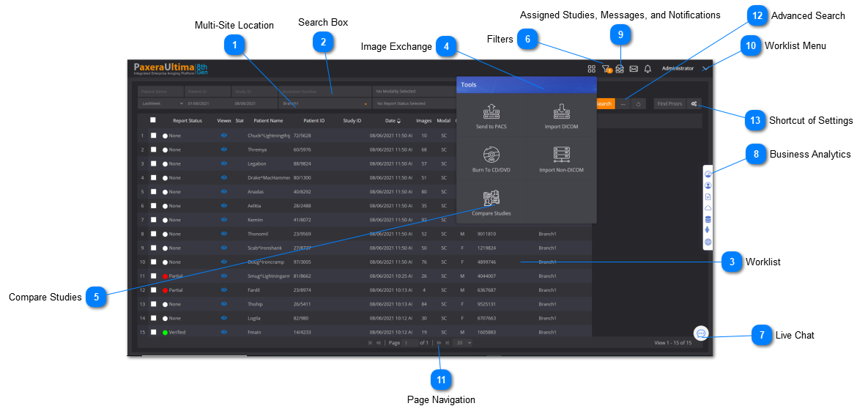Click the Study ID search field
The height and width of the screenshot is (417, 868).
point(255,92)
